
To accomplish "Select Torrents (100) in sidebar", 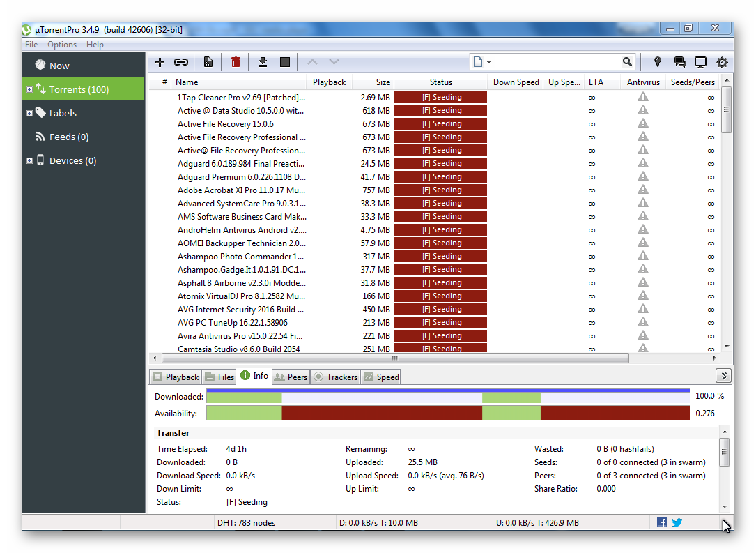I will [84, 89].
